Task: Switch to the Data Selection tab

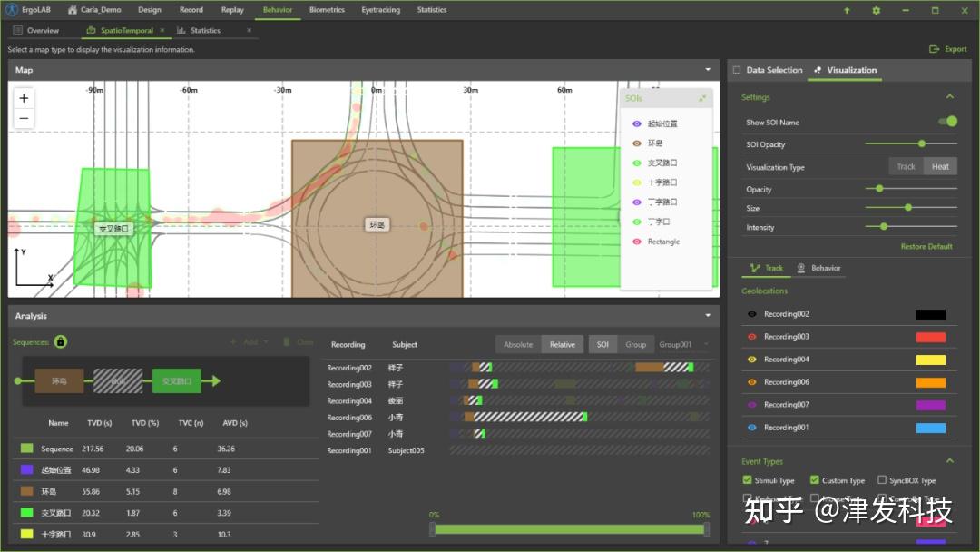Action: pyautogui.click(x=769, y=70)
